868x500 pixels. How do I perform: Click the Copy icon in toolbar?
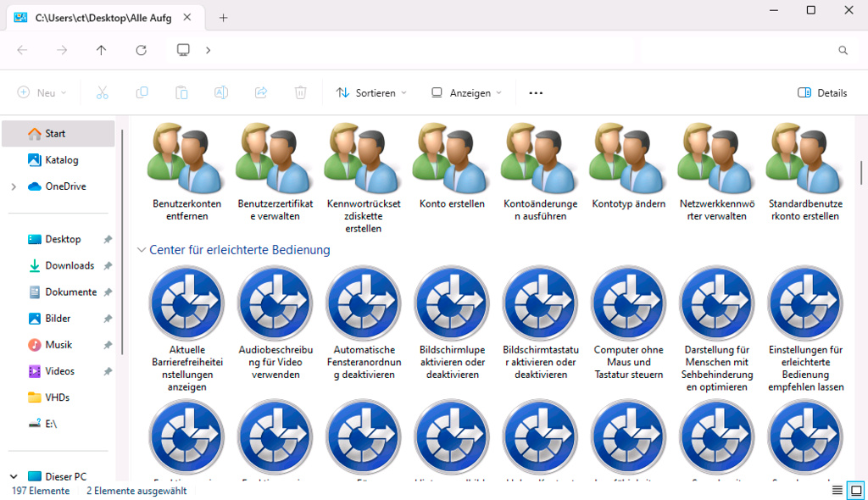[142, 93]
